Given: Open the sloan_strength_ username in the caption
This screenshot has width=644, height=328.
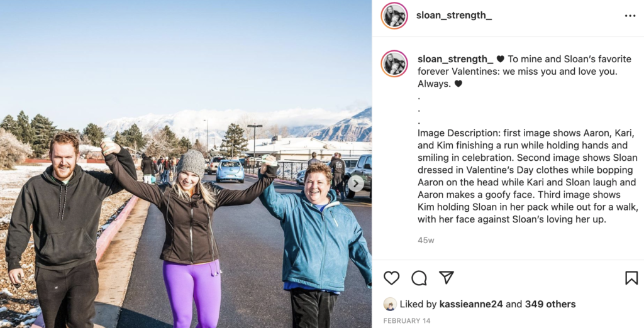Looking at the screenshot, I should coord(455,59).
